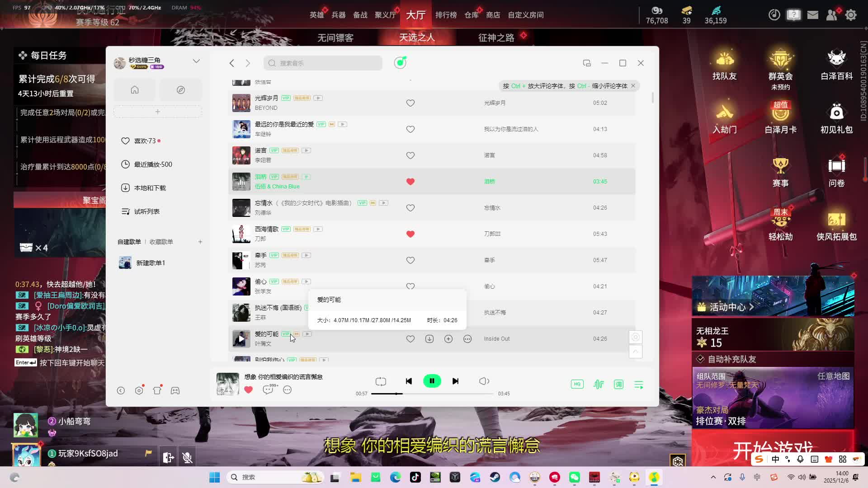
Task: Add a new playlist via plus beside 收藏歌单
Action: tap(200, 242)
